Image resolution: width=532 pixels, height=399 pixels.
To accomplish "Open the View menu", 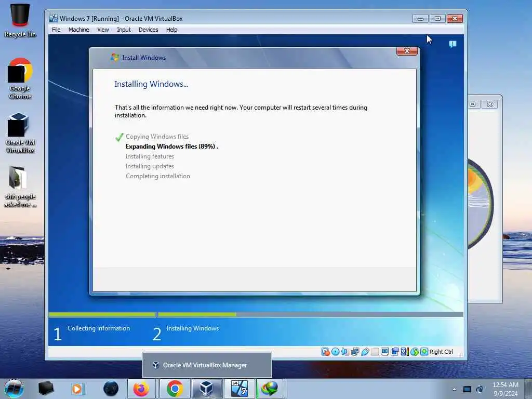I will [x=103, y=30].
